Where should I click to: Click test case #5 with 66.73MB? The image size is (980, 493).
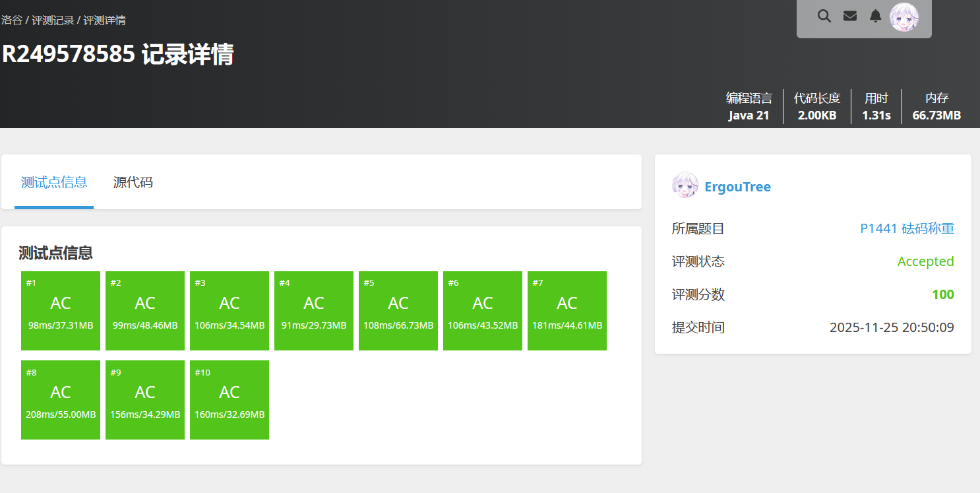click(398, 311)
